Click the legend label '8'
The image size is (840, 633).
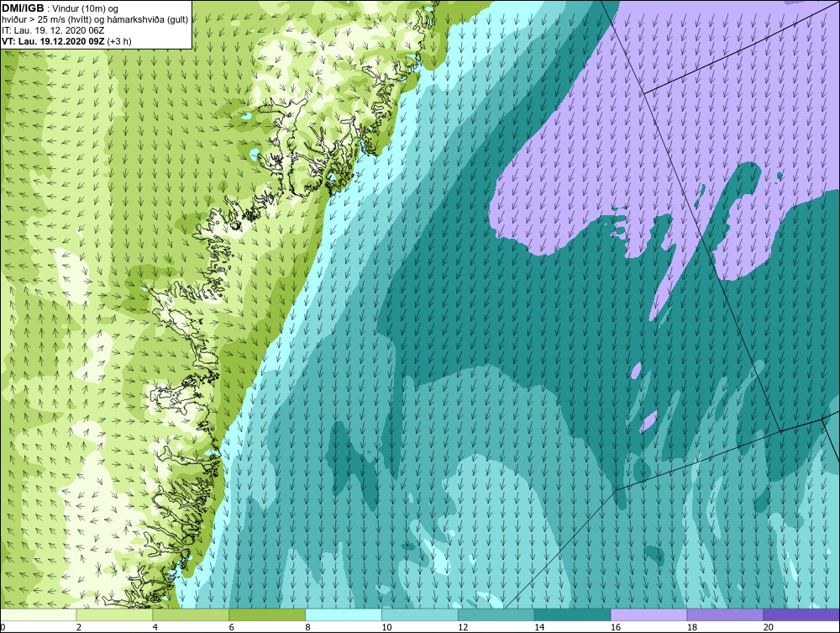click(x=307, y=627)
